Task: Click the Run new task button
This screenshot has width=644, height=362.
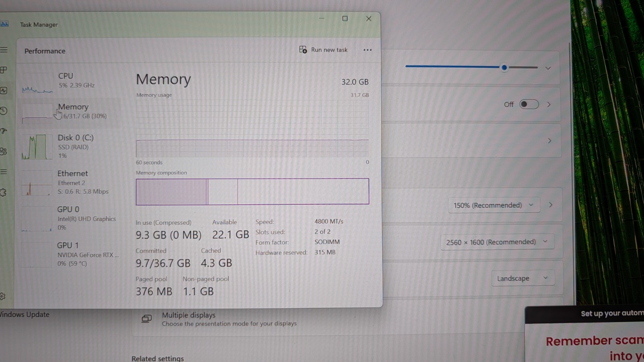Action: [x=324, y=50]
